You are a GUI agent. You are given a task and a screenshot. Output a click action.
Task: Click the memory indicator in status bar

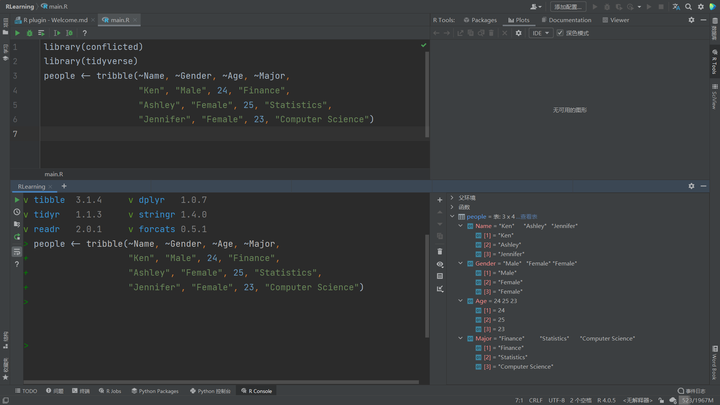(x=697, y=400)
